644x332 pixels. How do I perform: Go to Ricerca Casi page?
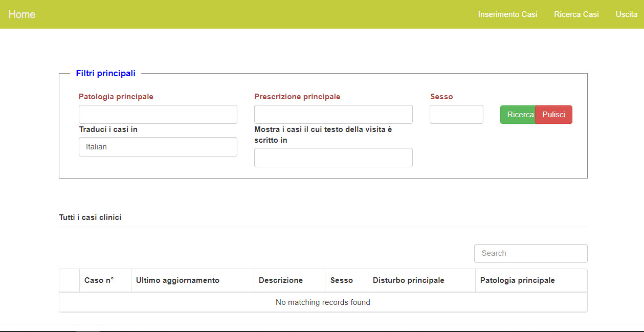[x=576, y=14]
